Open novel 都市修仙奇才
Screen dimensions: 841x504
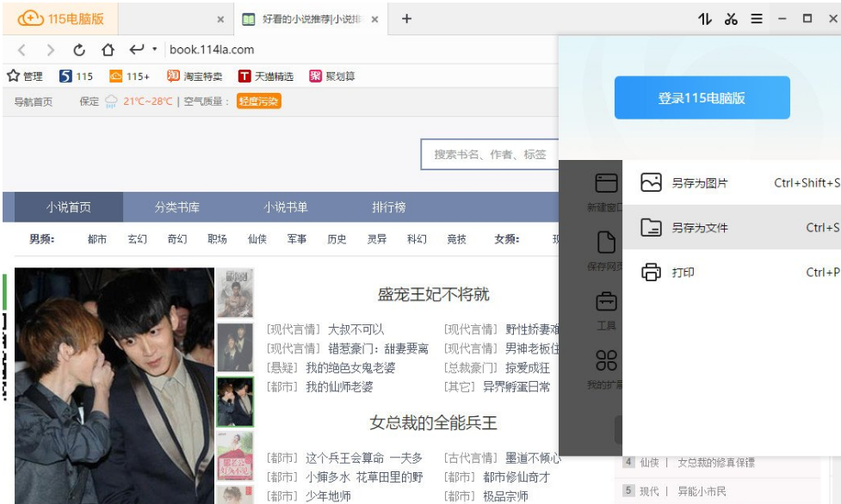(x=516, y=477)
